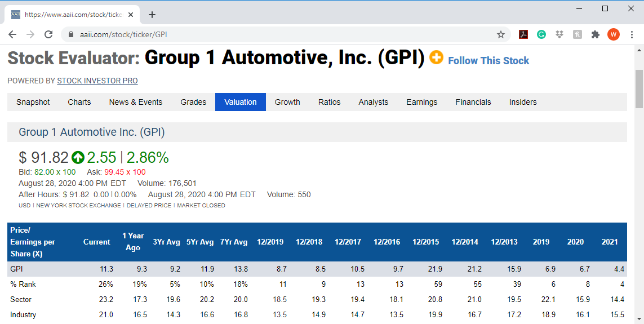
Task: Maximize the browser window
Action: (x=605, y=8)
